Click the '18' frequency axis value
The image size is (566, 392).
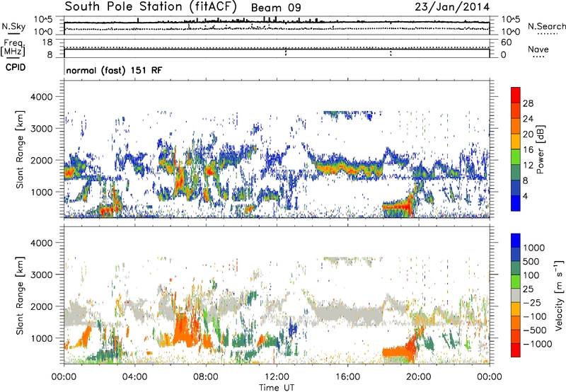tap(47, 42)
